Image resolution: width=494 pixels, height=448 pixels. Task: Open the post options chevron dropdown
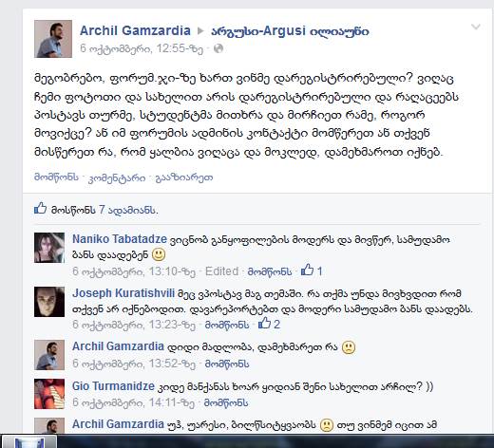coord(476,27)
